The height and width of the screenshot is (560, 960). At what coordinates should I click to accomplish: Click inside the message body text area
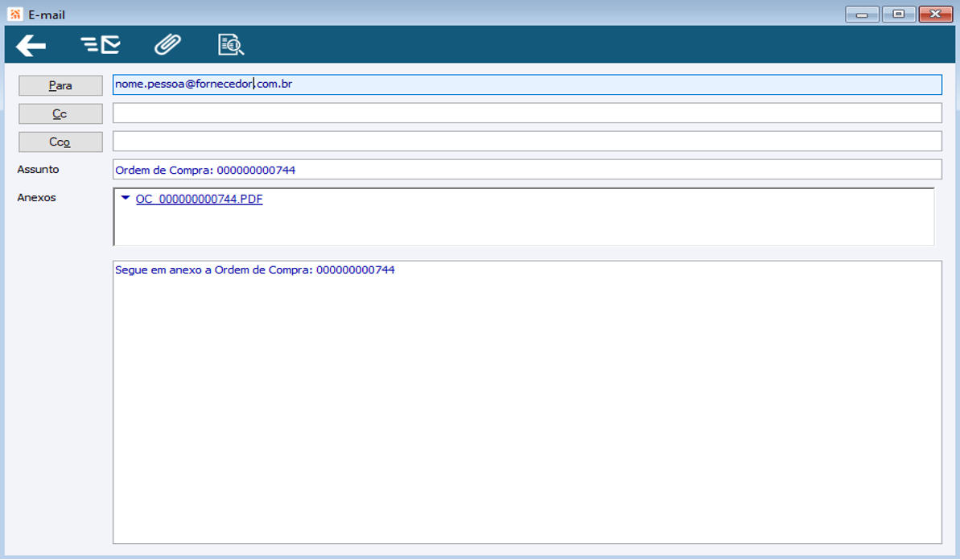527,402
